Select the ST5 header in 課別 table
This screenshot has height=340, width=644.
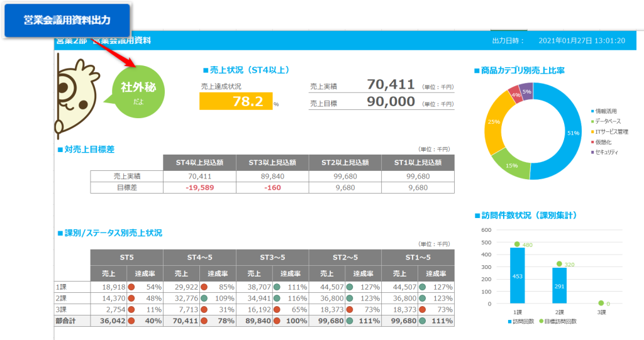click(126, 258)
